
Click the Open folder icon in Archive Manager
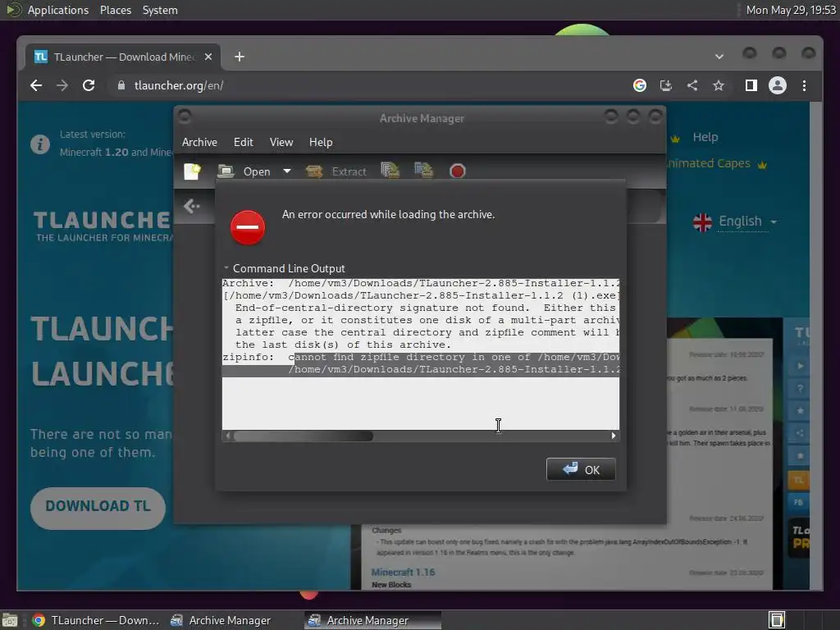tap(226, 171)
